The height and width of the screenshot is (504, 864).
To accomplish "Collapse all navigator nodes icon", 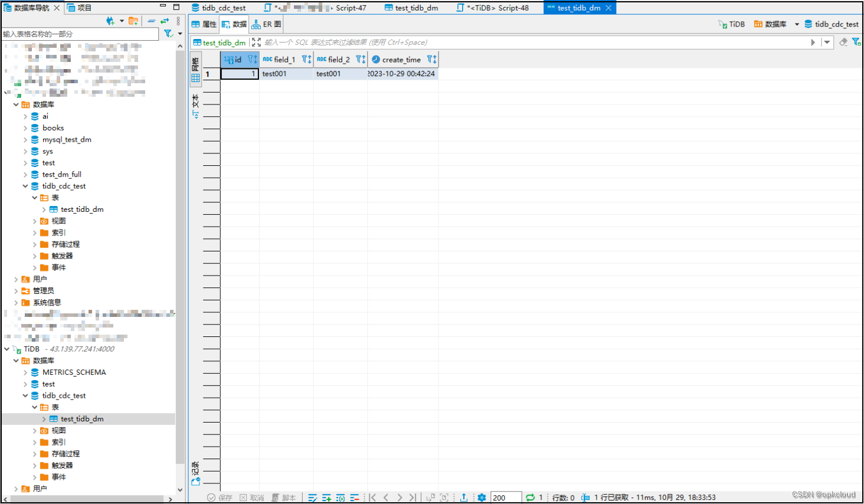I will click(152, 21).
